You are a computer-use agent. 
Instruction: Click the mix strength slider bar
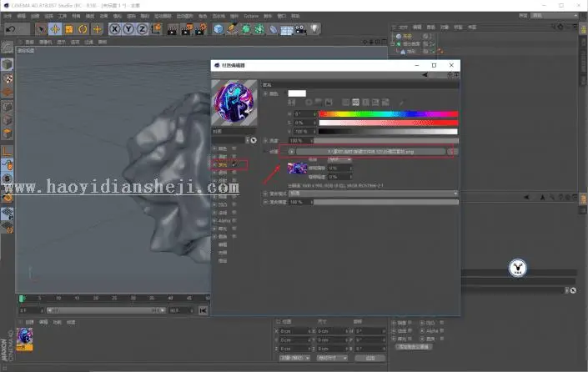coord(386,202)
